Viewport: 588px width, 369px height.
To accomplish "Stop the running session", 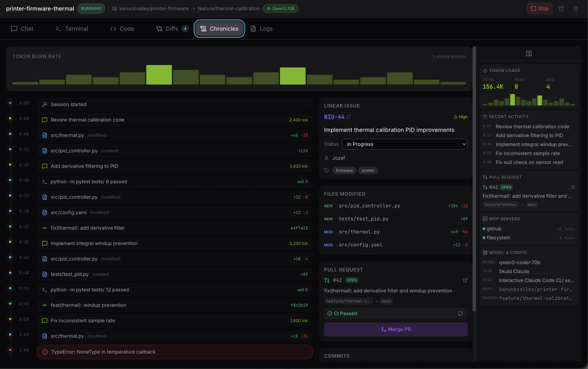I will [539, 9].
